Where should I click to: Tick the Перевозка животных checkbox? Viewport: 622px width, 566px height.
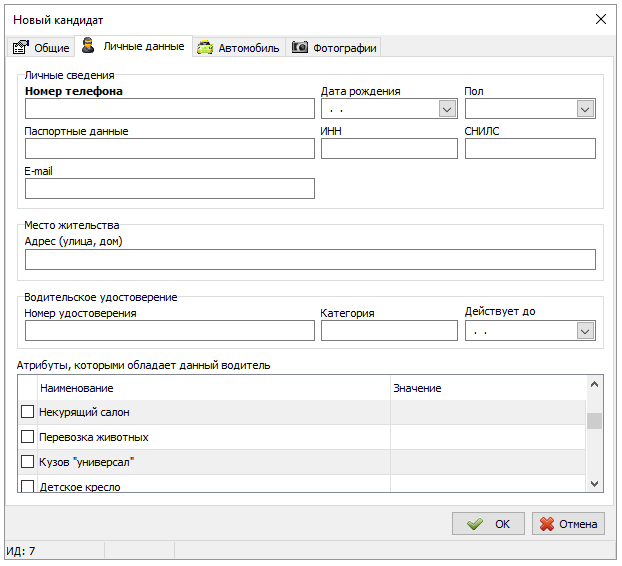[x=27, y=437]
